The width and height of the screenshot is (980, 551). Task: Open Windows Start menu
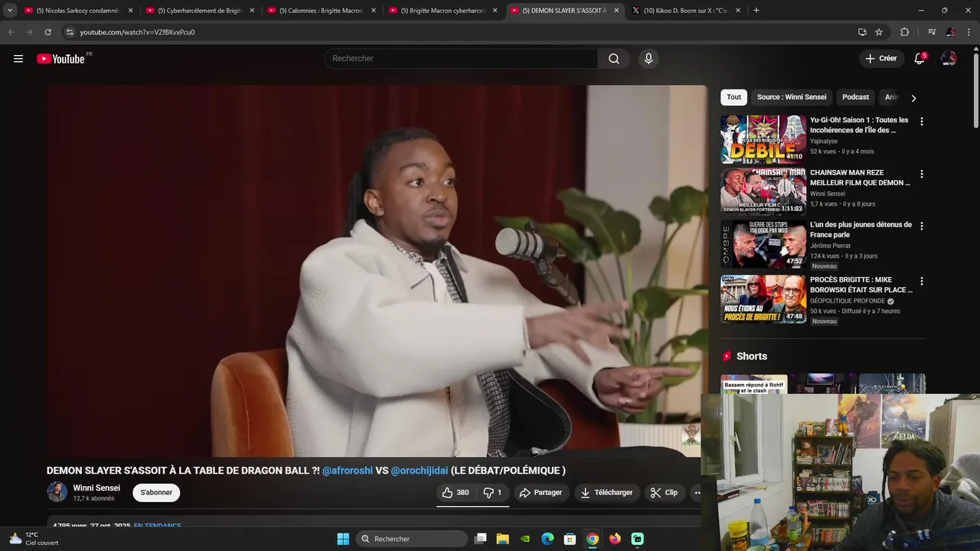pos(343,539)
